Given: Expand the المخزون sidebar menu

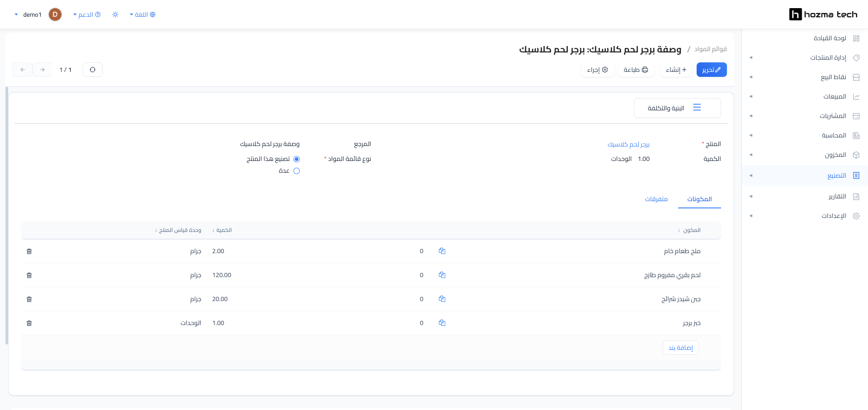Looking at the screenshot, I should [805, 155].
